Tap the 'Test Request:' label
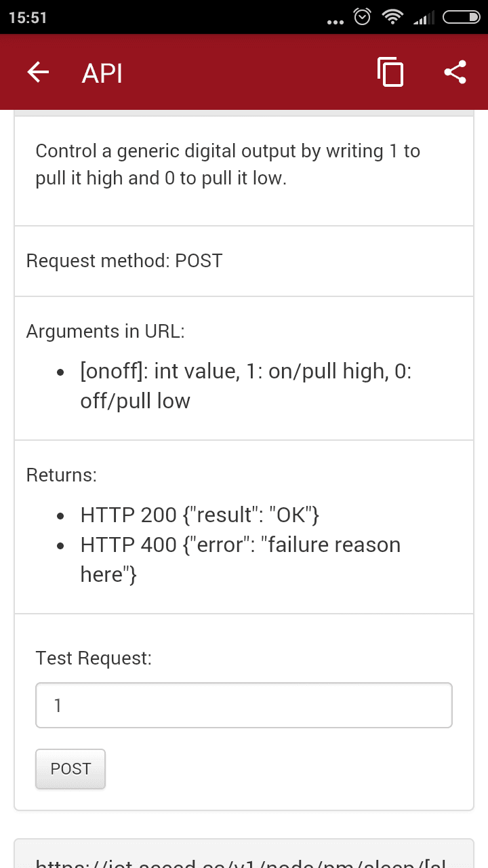 [x=94, y=658]
